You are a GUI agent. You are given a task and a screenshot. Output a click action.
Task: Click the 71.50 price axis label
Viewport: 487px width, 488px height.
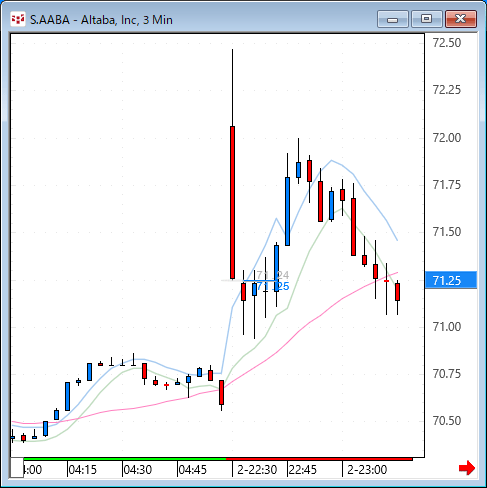447,232
